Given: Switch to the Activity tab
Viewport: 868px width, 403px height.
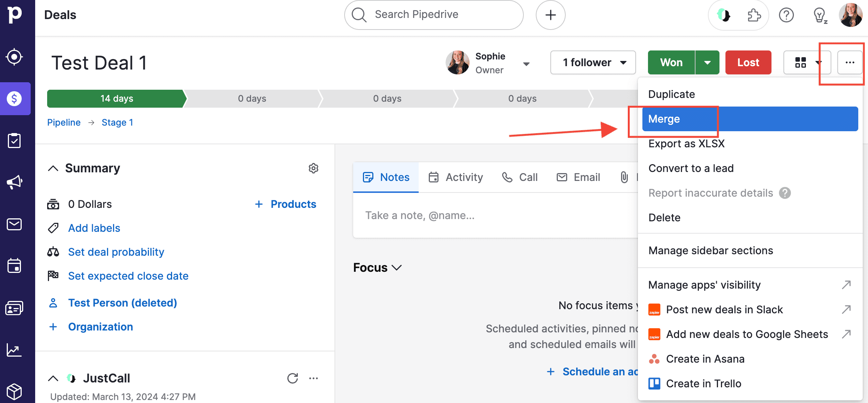Looking at the screenshot, I should 456,177.
